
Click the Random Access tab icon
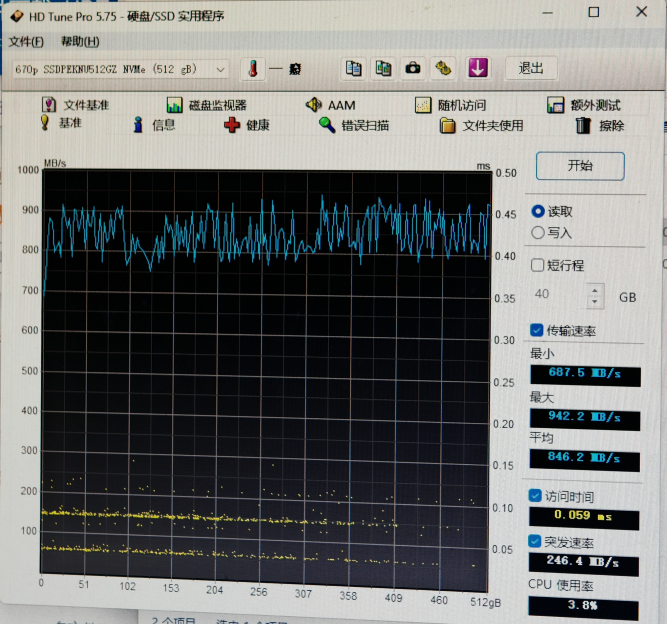click(x=423, y=105)
